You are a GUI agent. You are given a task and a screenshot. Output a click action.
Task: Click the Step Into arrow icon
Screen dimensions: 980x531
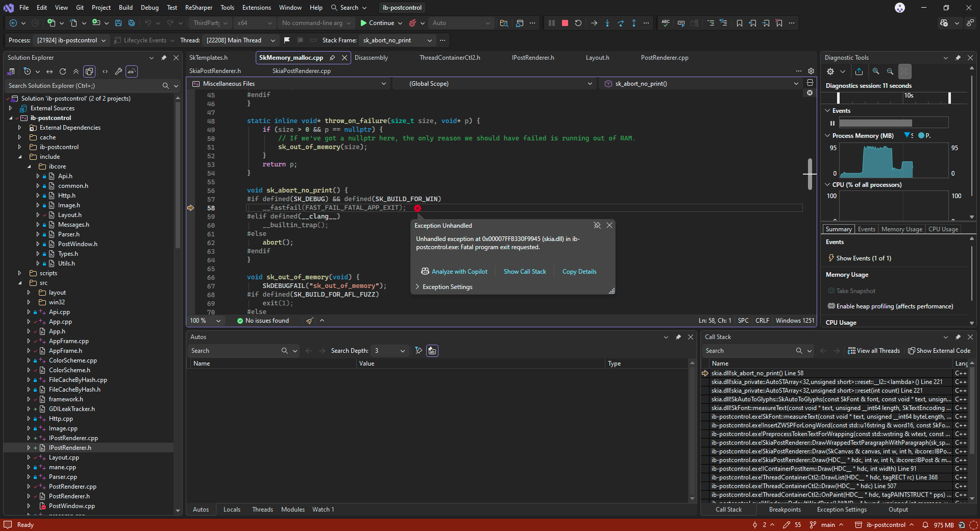[x=607, y=23]
